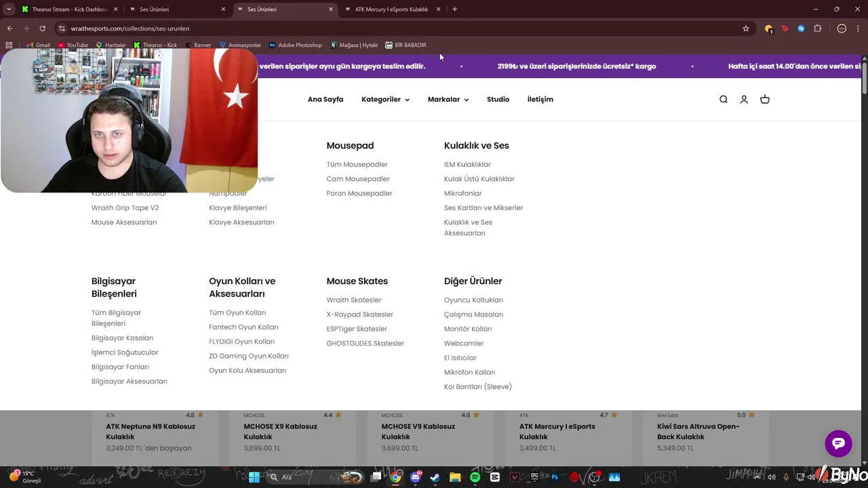
Task: Open Tüm Mousepadler link
Action: click(357, 165)
